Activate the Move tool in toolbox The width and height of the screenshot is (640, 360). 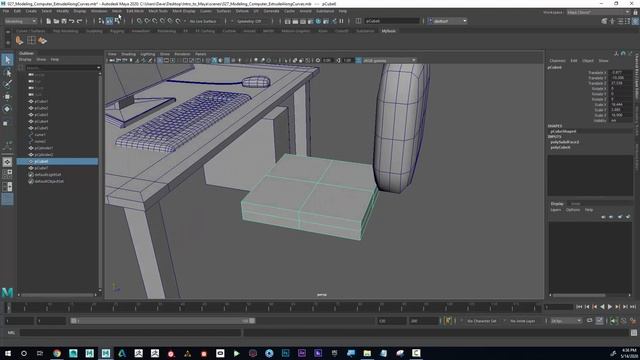(x=7, y=97)
